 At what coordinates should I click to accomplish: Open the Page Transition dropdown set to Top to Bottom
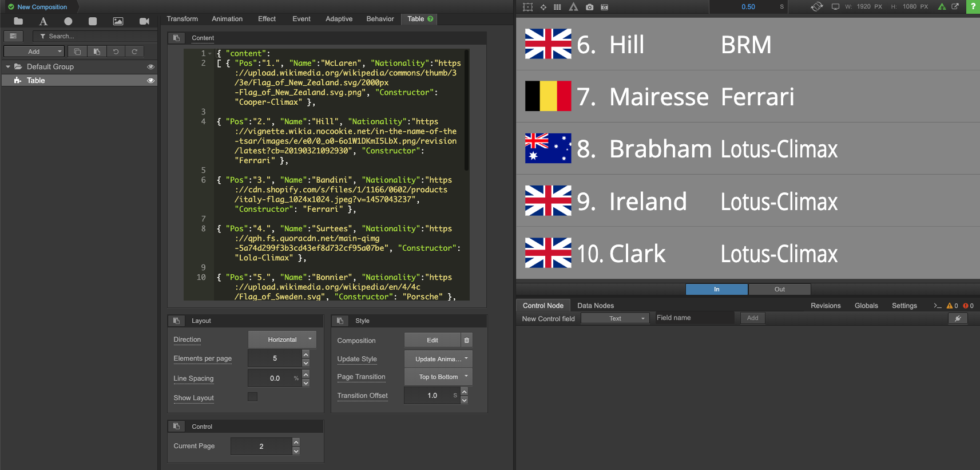pyautogui.click(x=438, y=377)
